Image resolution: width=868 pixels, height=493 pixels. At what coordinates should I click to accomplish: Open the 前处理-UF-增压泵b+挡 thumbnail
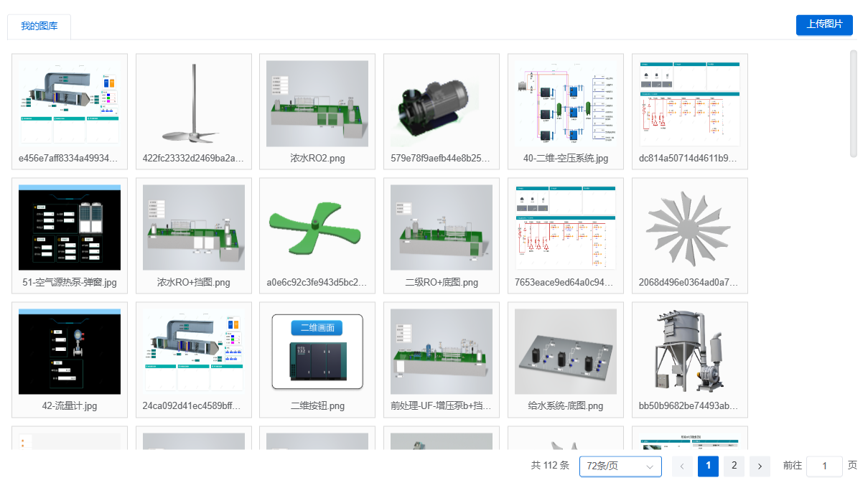pyautogui.click(x=442, y=352)
